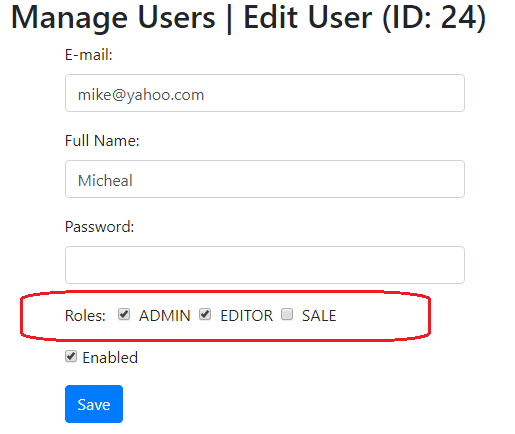Click the EDITOR label text

click(247, 316)
